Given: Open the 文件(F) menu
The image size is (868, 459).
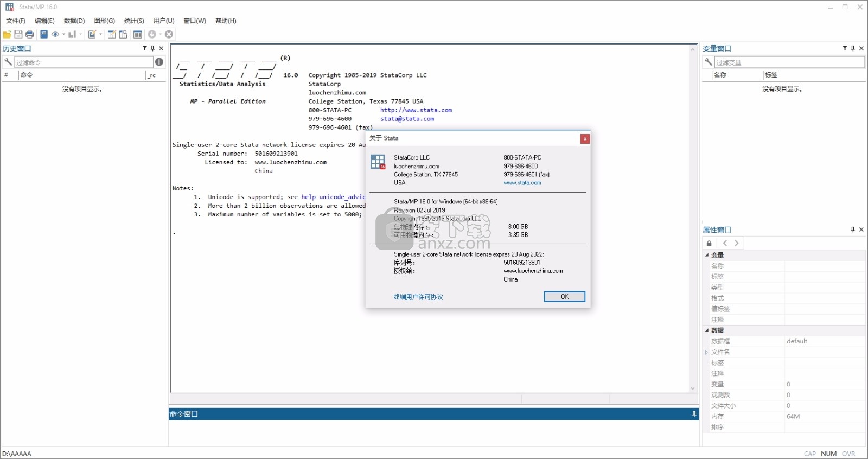Looking at the screenshot, I should pos(16,21).
